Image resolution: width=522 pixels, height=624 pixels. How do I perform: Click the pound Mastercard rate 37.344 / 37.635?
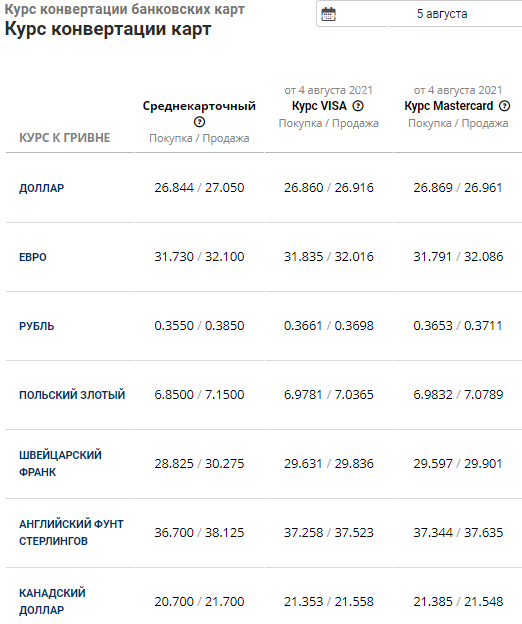(x=458, y=532)
